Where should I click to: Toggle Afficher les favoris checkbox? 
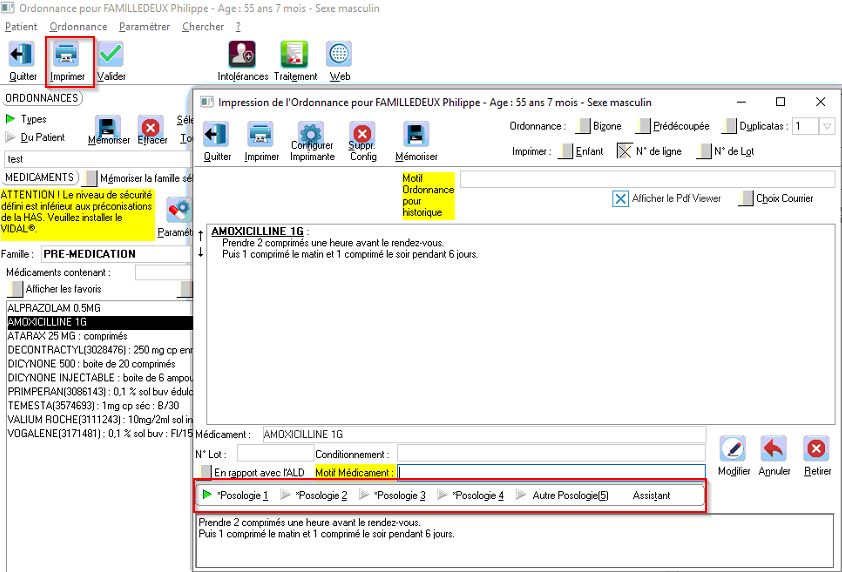coord(16,289)
